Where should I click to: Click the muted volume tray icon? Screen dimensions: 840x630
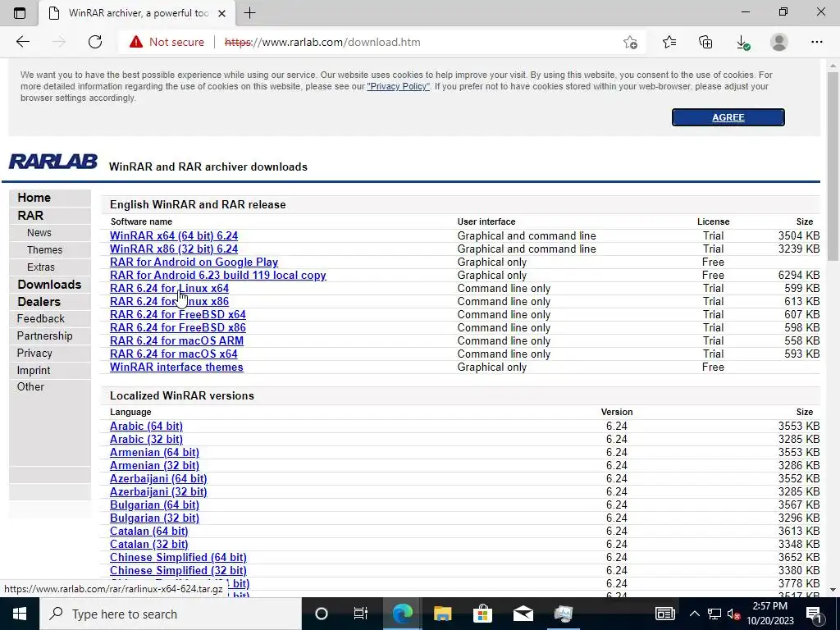tap(733, 614)
